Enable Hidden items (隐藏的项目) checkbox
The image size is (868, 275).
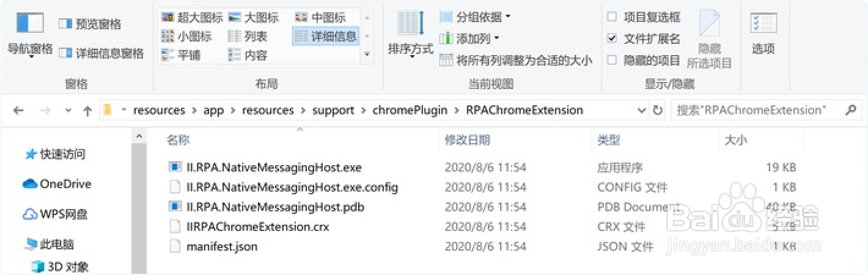[x=612, y=60]
